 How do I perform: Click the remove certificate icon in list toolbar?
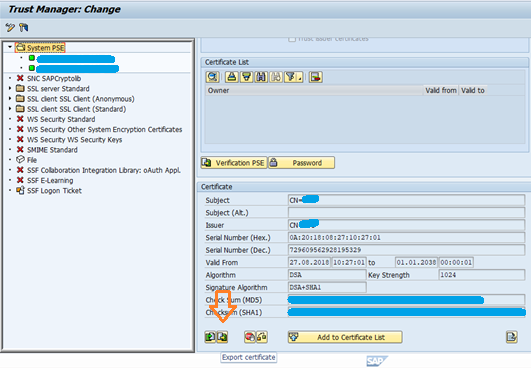pyautogui.click(x=316, y=77)
